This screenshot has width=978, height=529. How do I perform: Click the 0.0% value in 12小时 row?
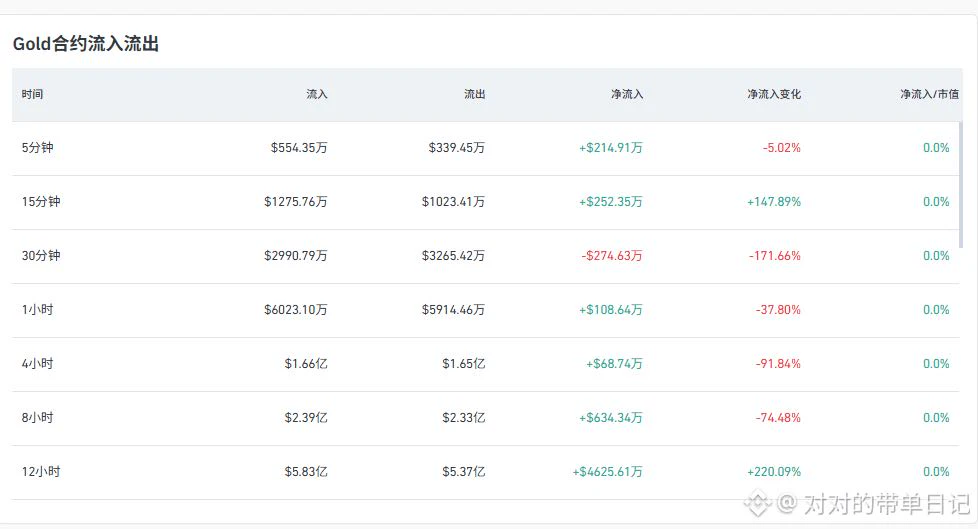936,472
